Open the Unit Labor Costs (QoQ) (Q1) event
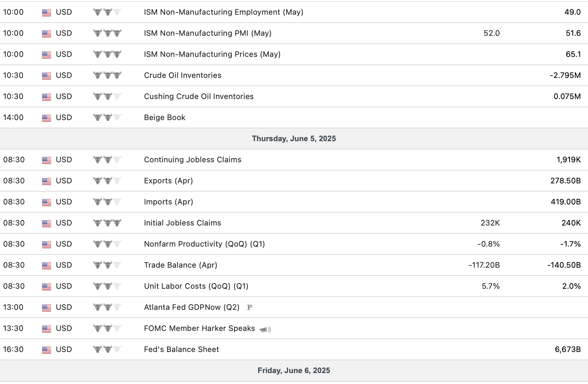Image resolution: width=588 pixels, height=384 pixels. coord(196,286)
